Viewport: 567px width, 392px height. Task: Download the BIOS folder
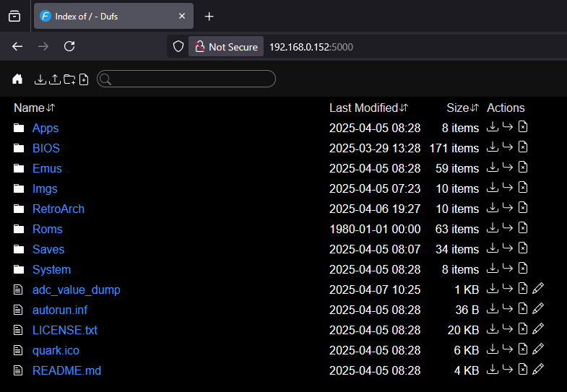click(x=493, y=147)
